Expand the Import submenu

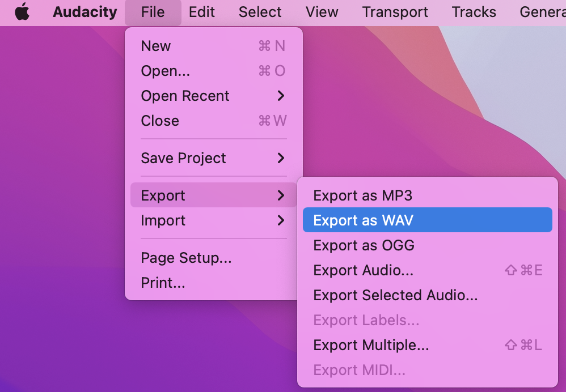coord(214,220)
